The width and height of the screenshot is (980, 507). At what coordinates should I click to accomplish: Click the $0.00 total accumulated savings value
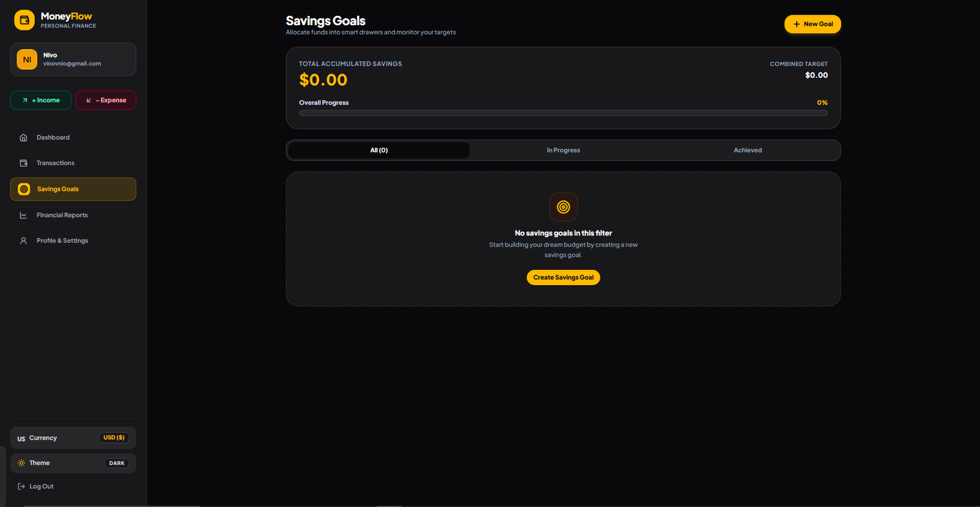(323, 80)
